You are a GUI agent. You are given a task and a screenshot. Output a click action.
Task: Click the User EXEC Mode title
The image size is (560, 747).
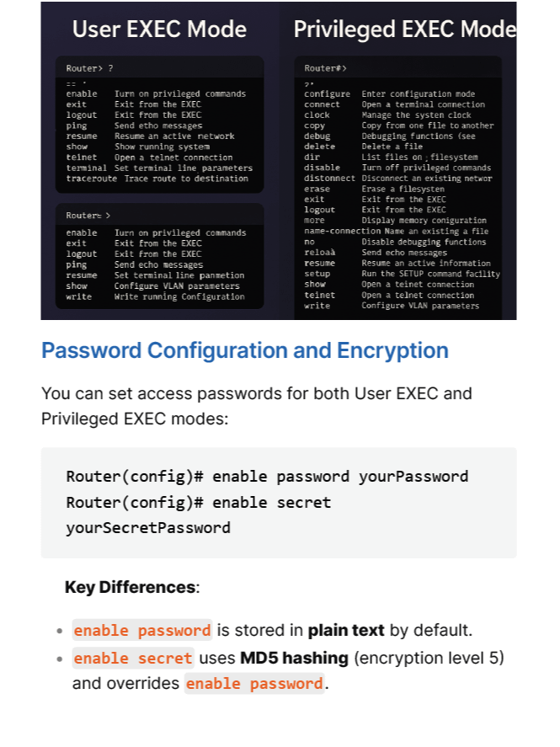point(159,29)
